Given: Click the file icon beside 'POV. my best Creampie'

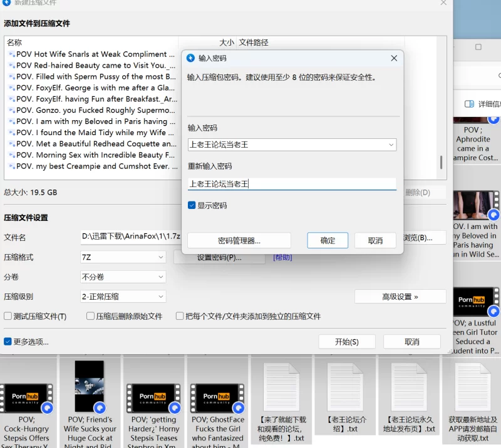Looking at the screenshot, I should pos(12,166).
